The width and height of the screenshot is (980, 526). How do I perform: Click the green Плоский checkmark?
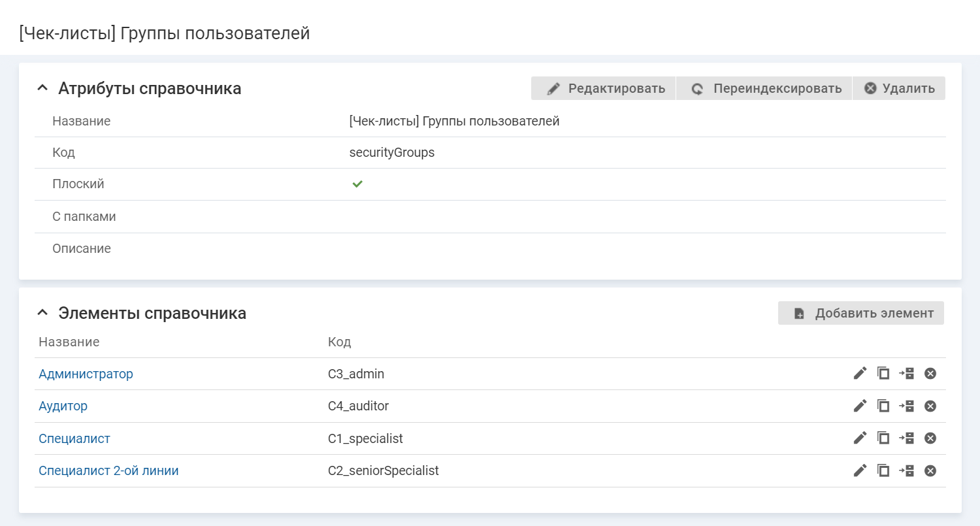tap(357, 184)
